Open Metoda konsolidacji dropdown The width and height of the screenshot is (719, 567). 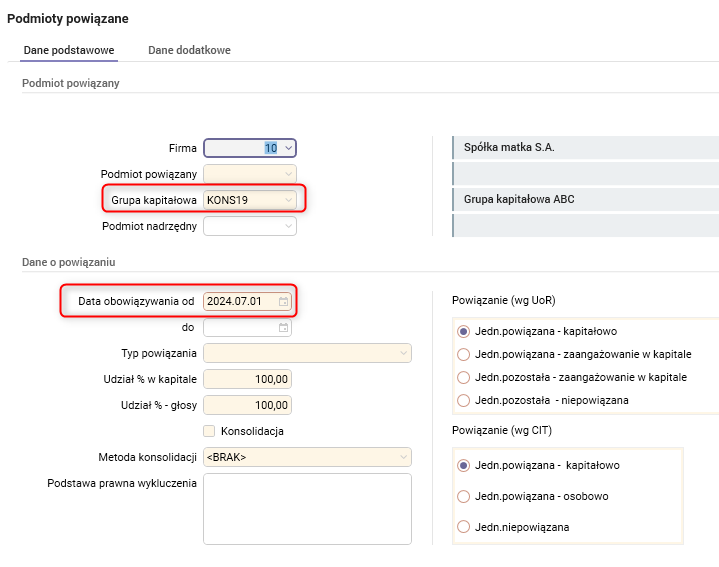[403, 457]
